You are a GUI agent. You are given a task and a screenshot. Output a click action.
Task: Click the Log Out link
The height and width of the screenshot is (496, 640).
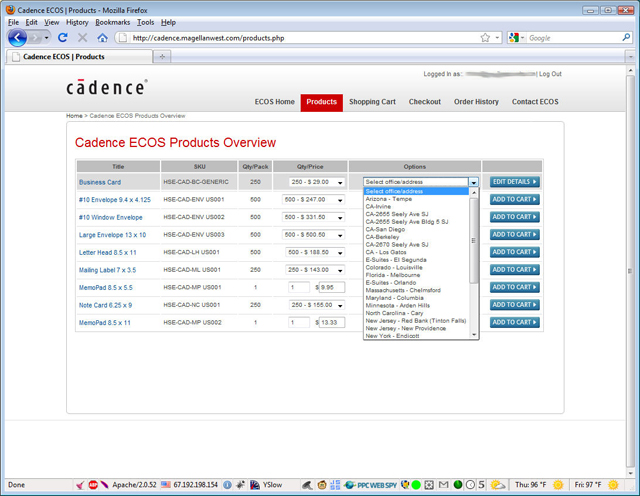(550, 74)
